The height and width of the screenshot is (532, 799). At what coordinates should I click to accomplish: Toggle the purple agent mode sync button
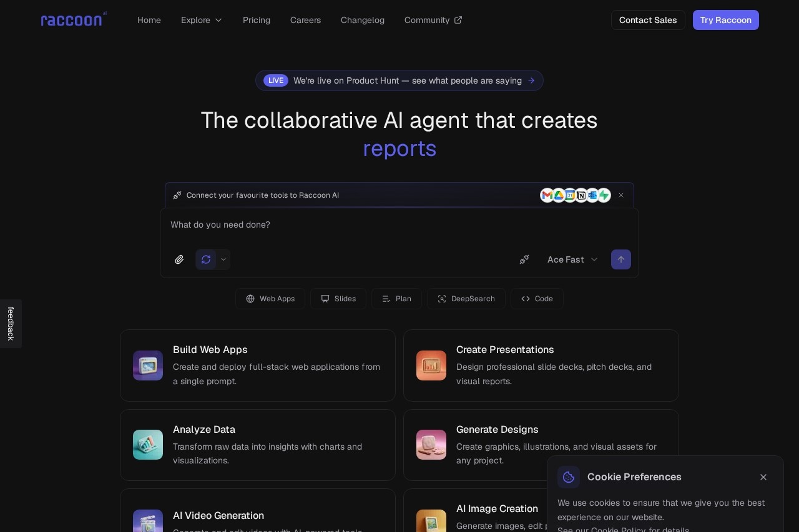point(206,259)
